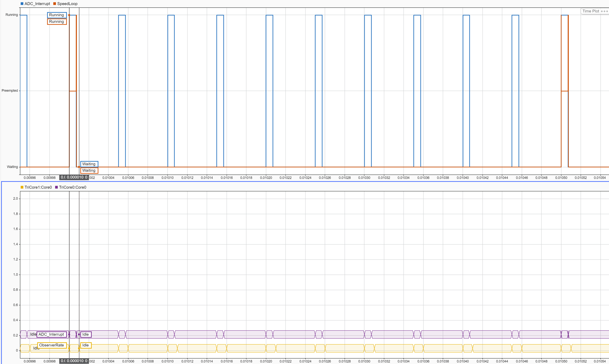The height and width of the screenshot is (364, 609).
Task: Click the orange SpeedLoop legend swatch
Action: pos(55,4)
